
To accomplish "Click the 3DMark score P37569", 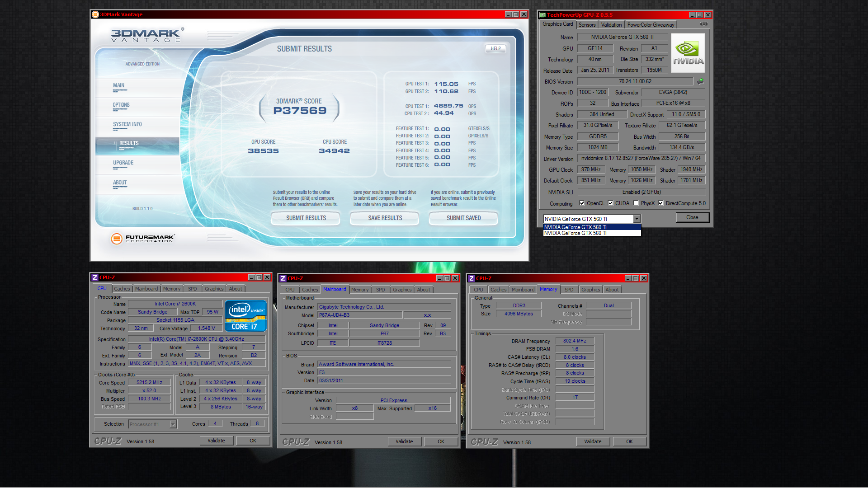I will pos(299,111).
